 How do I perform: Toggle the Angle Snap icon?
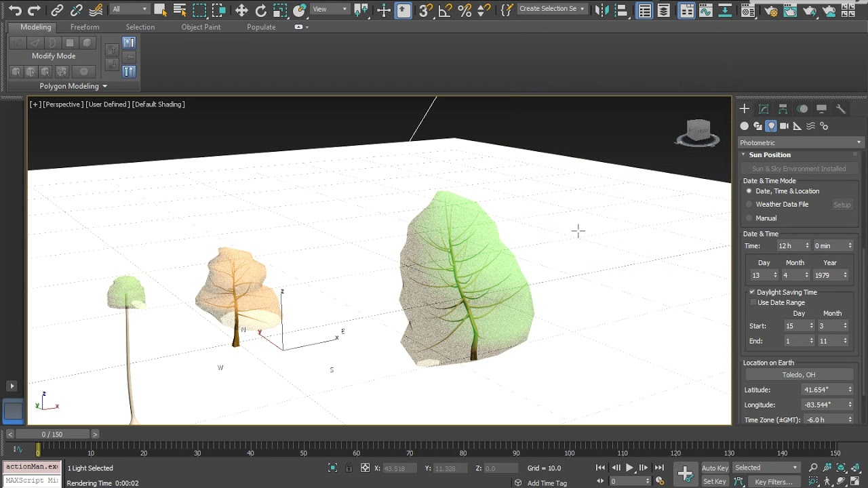(445, 9)
